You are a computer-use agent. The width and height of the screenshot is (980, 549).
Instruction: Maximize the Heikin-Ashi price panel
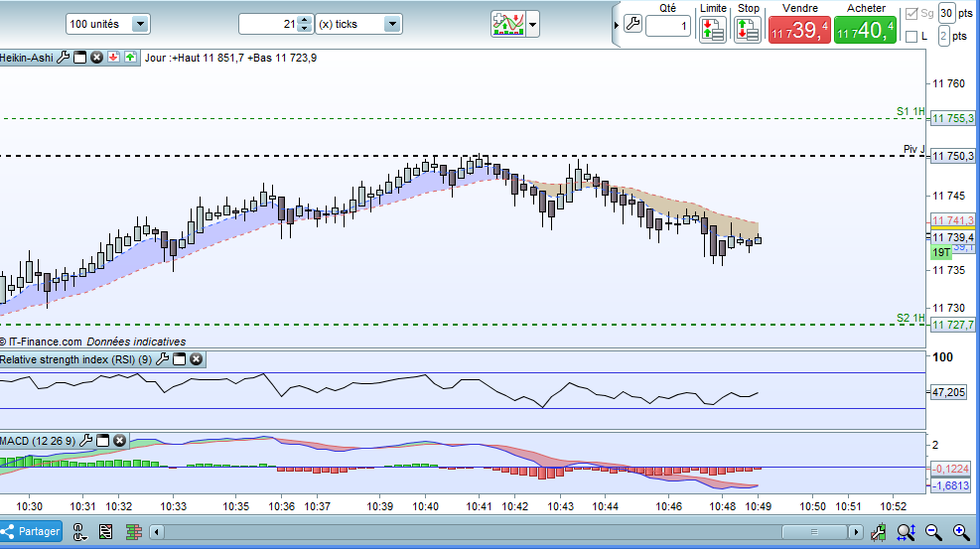[80, 58]
